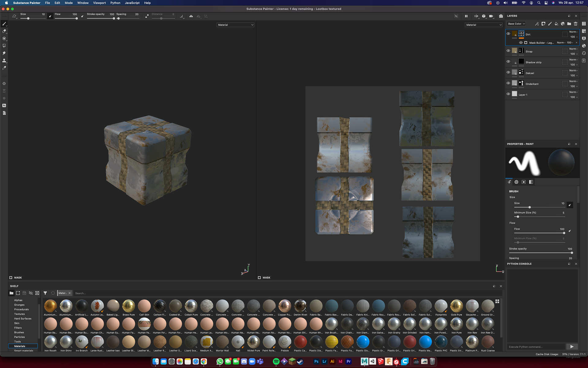This screenshot has height=368, width=588.
Task: Select the Eraser tool in left toolbar
Action: tap(4, 31)
